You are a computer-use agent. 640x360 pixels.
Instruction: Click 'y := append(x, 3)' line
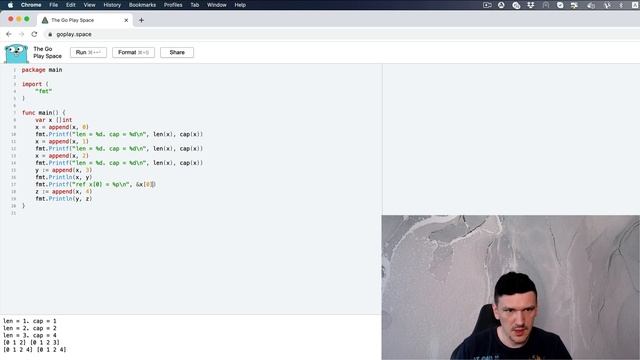tap(64, 170)
